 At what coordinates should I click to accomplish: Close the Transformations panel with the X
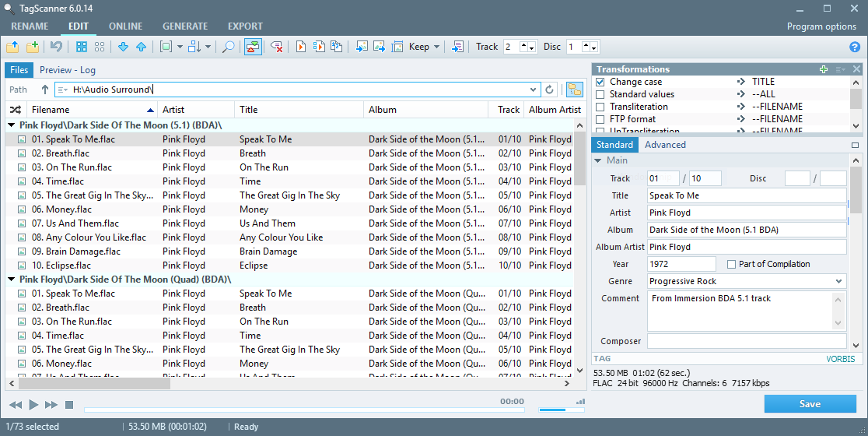(856, 69)
